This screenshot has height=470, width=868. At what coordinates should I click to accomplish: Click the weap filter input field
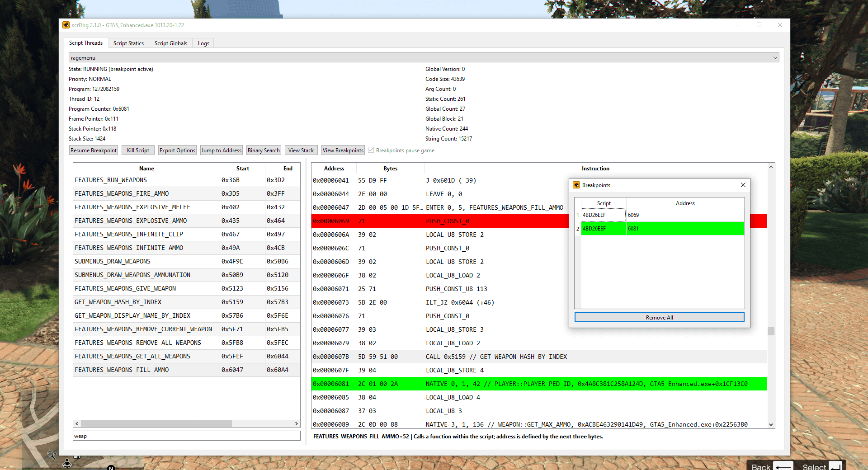coord(186,436)
